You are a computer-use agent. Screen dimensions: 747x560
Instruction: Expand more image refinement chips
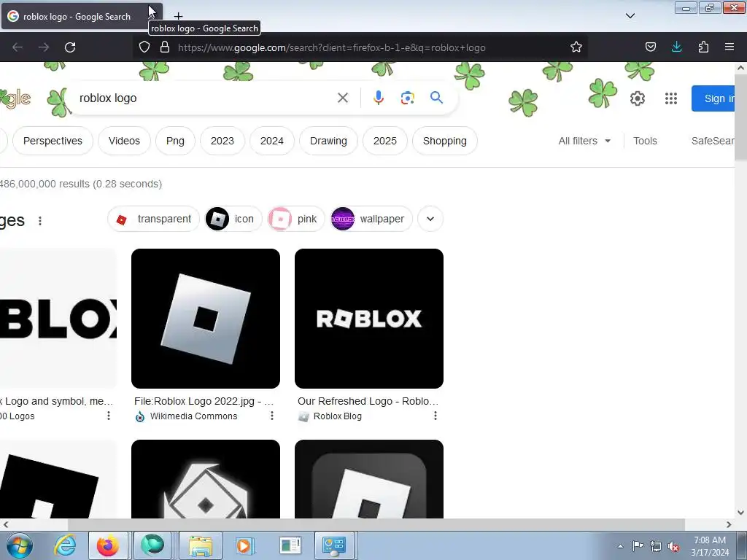pos(430,219)
